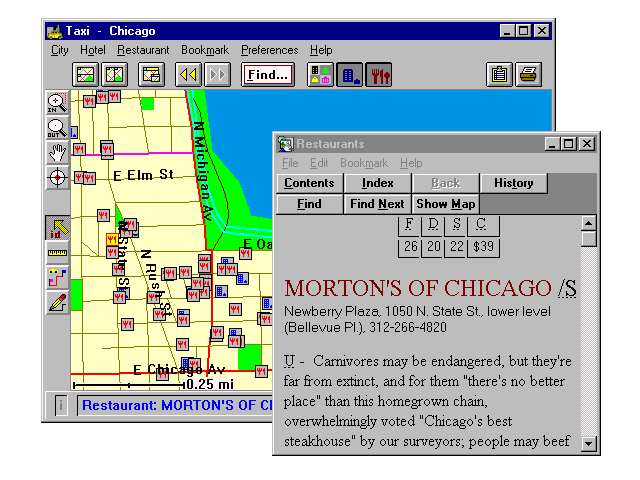Click the Find Next button
The width and height of the screenshot is (640, 480).
tap(378, 204)
